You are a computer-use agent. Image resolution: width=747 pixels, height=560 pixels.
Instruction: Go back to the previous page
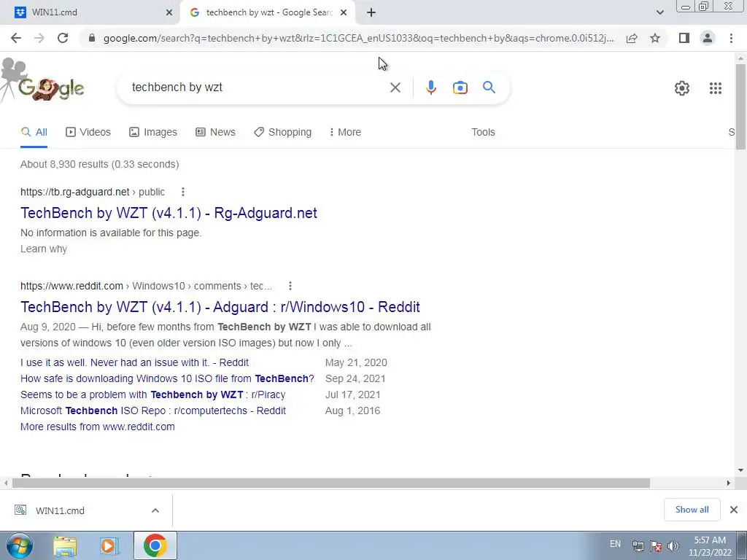tap(16, 38)
